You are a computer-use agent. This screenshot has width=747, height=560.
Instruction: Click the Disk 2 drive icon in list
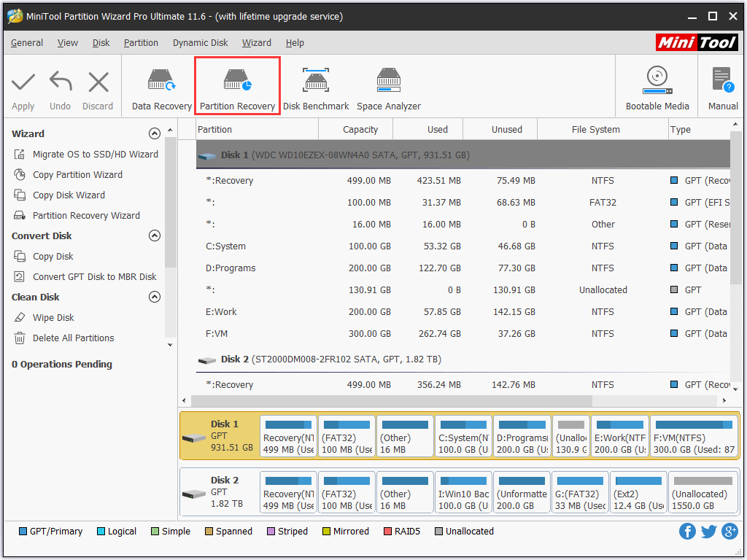pyautogui.click(x=206, y=360)
